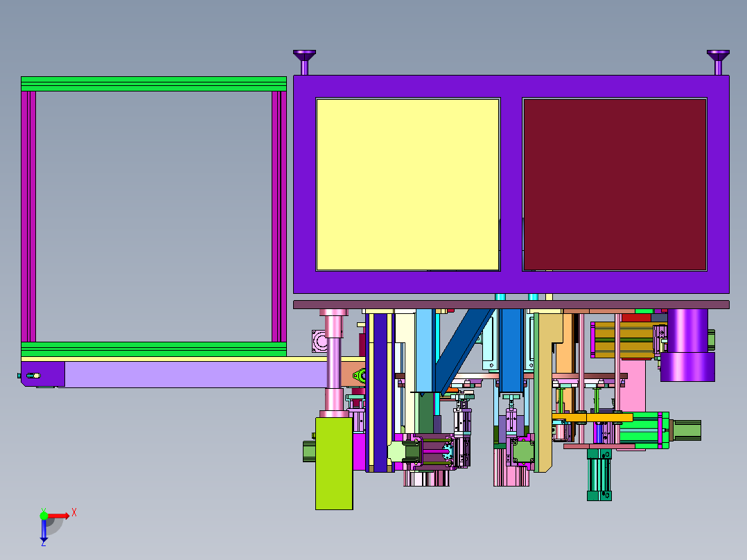Click the red X axis arrow of triad
The width and height of the screenshot is (747, 560).
click(58, 516)
